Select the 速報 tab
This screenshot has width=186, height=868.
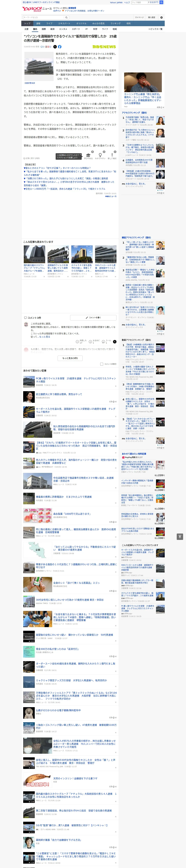coord(38,23)
